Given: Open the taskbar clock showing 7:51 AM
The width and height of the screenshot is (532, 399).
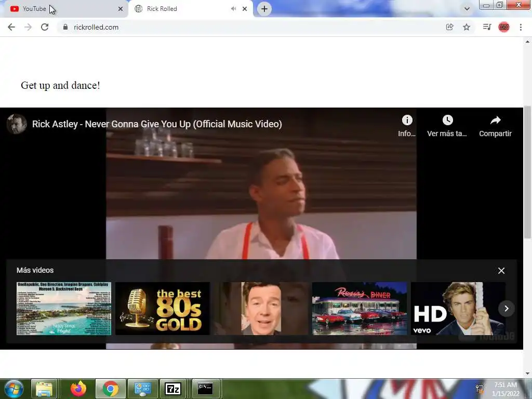Looking at the screenshot, I should (506, 389).
